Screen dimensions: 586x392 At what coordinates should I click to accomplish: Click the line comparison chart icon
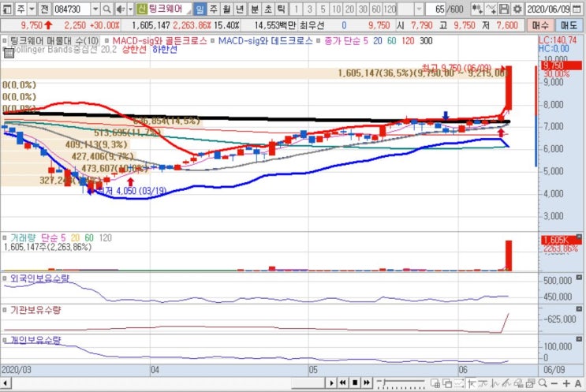click(491, 9)
